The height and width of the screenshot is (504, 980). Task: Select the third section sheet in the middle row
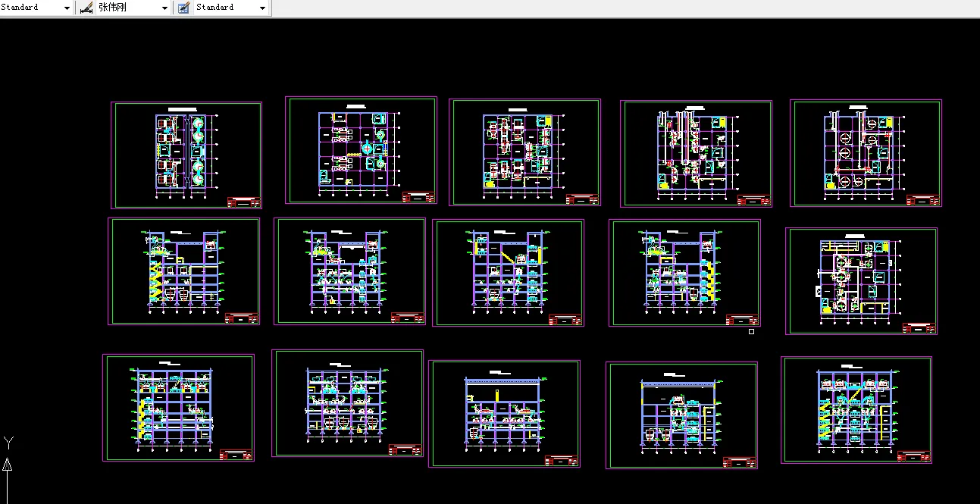(x=509, y=273)
